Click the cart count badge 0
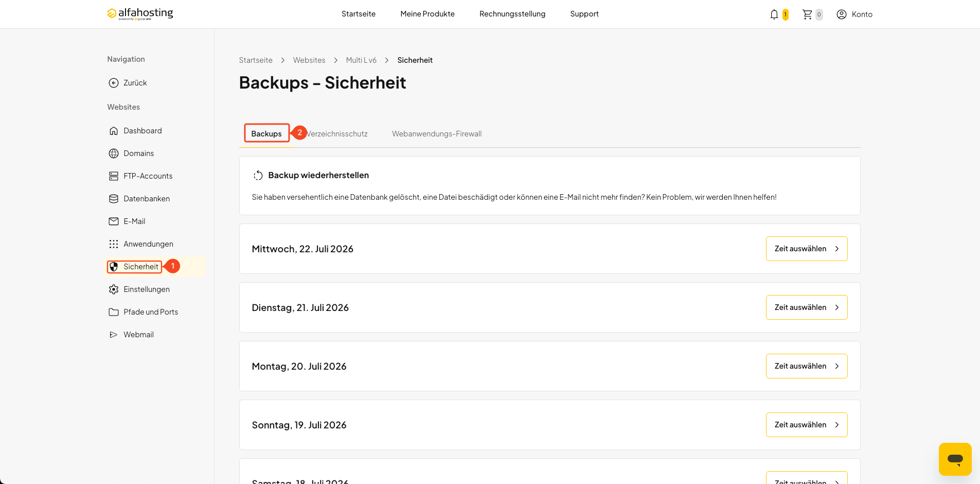 (819, 14)
